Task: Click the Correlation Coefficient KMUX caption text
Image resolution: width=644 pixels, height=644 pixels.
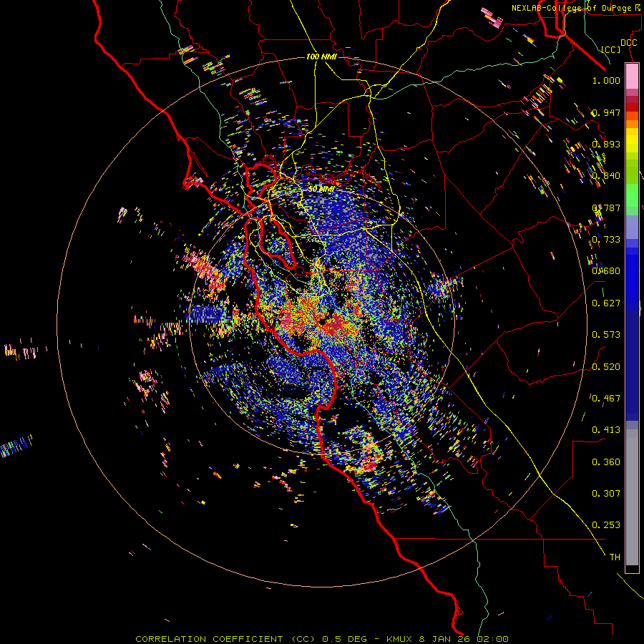Action: [322, 639]
